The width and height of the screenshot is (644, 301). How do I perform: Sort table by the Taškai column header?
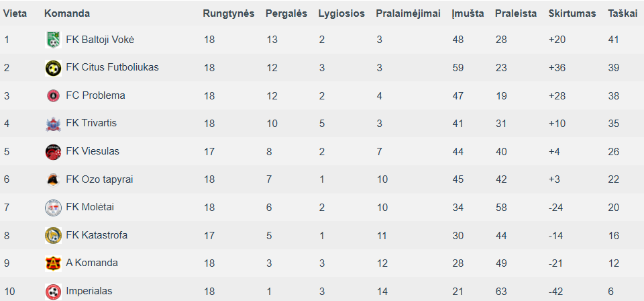(x=620, y=13)
